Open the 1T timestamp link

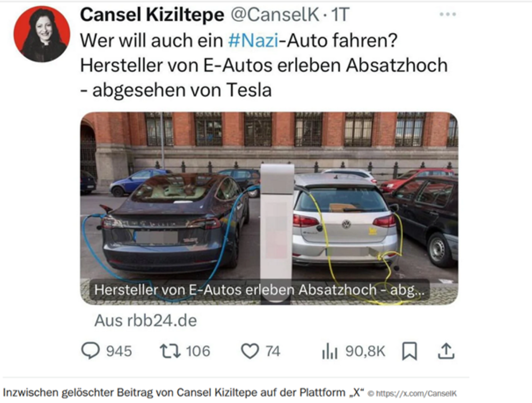(339, 14)
